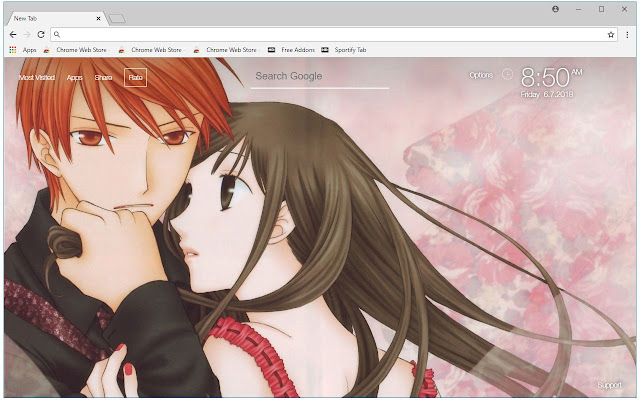Open the Apps grid shortcut in bookmarks bar
This screenshot has height=400, width=640.
pos(23,50)
